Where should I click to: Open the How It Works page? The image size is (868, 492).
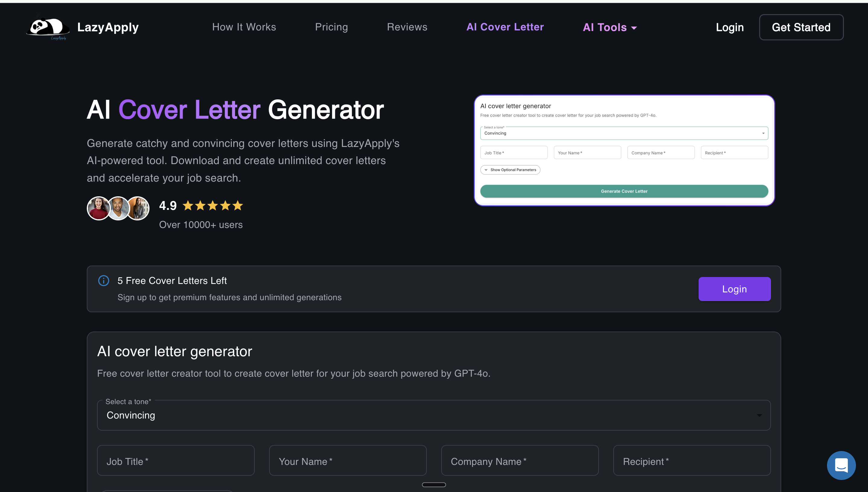[244, 27]
